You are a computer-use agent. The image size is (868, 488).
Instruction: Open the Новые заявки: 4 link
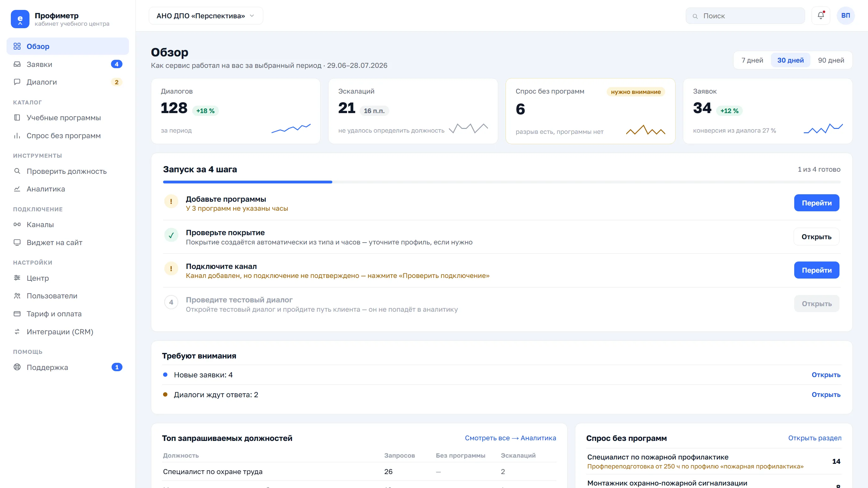tap(826, 375)
